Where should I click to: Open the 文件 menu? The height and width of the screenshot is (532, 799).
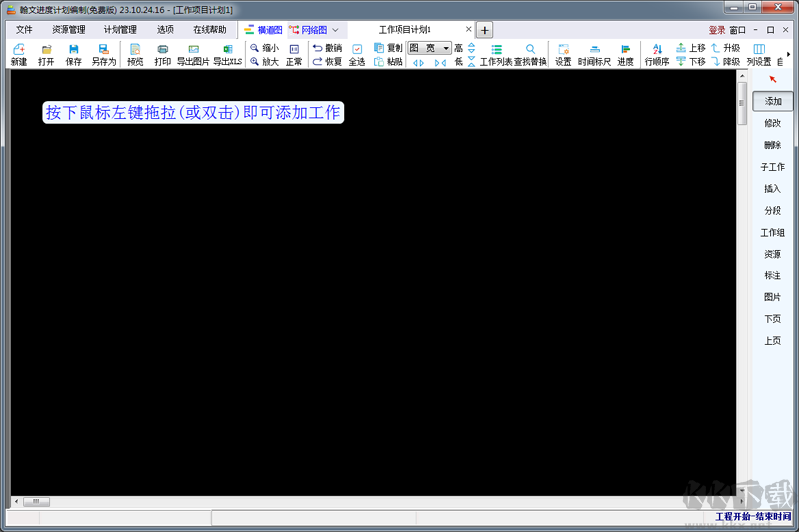pos(24,30)
